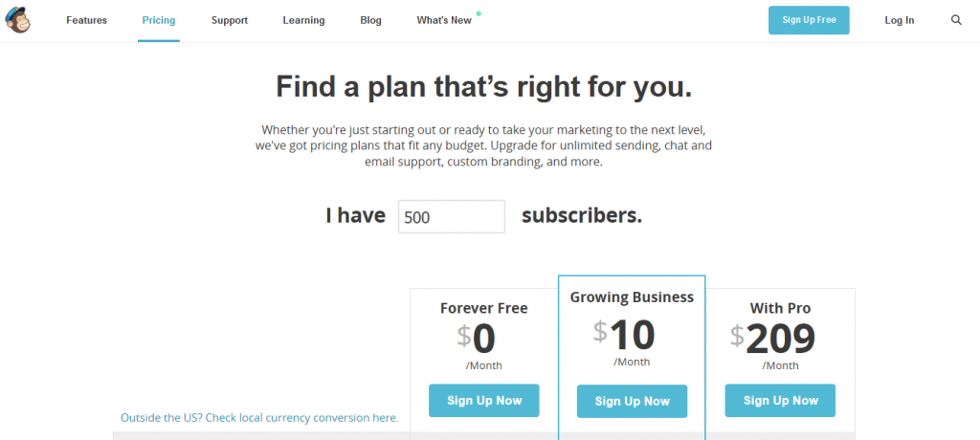Open the Features menu item
Image resolution: width=980 pixels, height=440 pixels.
click(x=86, y=20)
